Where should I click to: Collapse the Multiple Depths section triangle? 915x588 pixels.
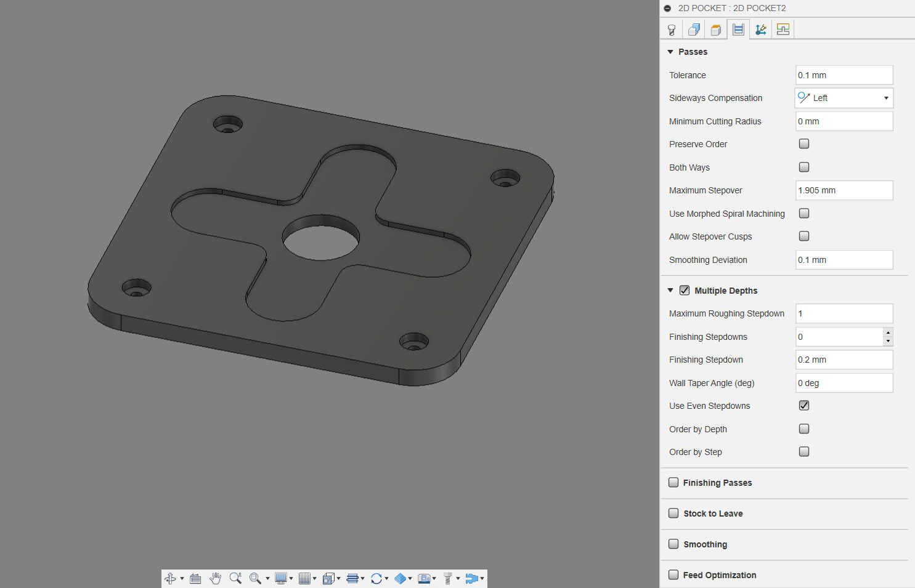click(x=670, y=290)
